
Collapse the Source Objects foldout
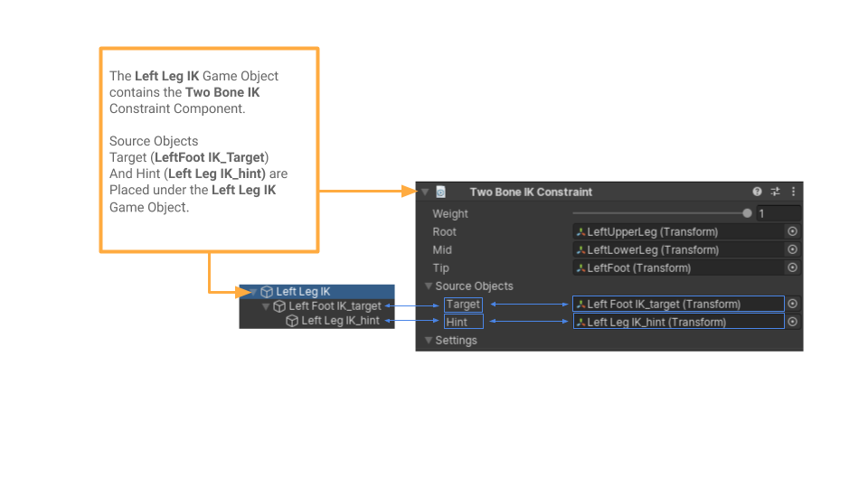point(429,286)
